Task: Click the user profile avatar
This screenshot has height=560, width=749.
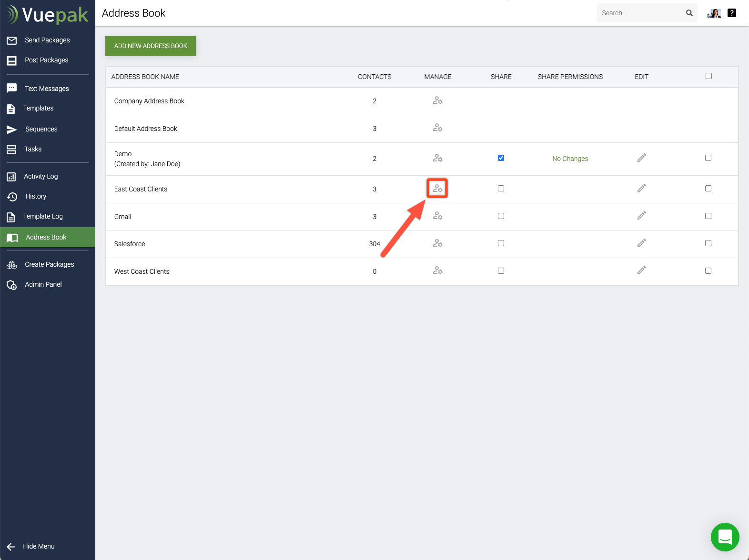Action: click(x=714, y=13)
